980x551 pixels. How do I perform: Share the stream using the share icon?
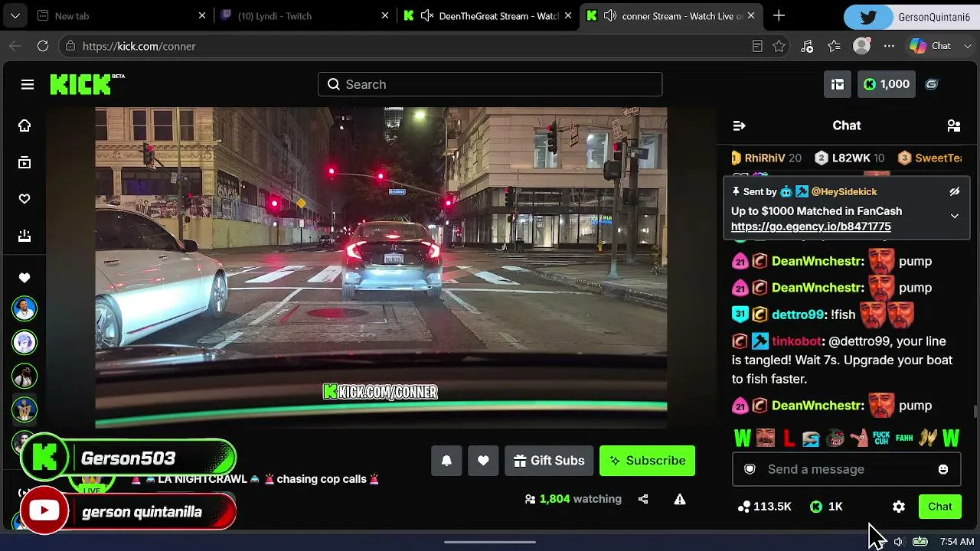click(643, 499)
